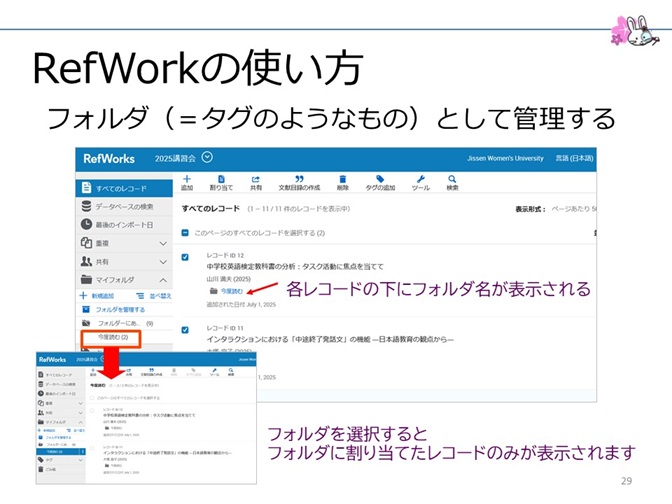672x504 pixels.
Task: Open the ツール wrench icon
Action: (420, 180)
